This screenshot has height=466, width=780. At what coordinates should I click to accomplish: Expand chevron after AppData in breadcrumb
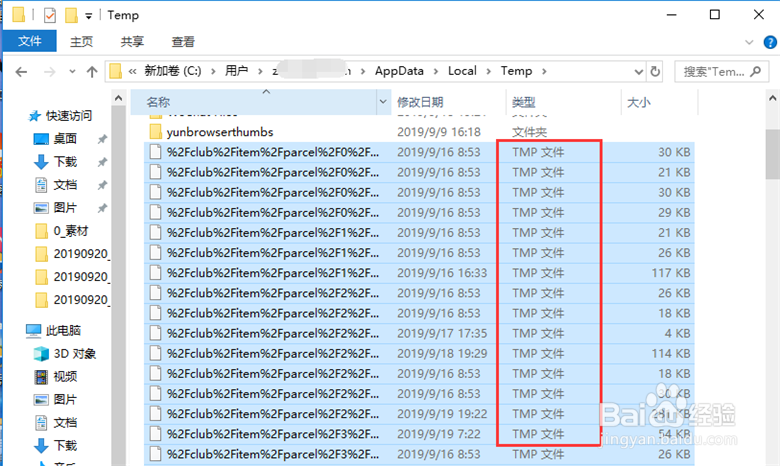[436, 72]
